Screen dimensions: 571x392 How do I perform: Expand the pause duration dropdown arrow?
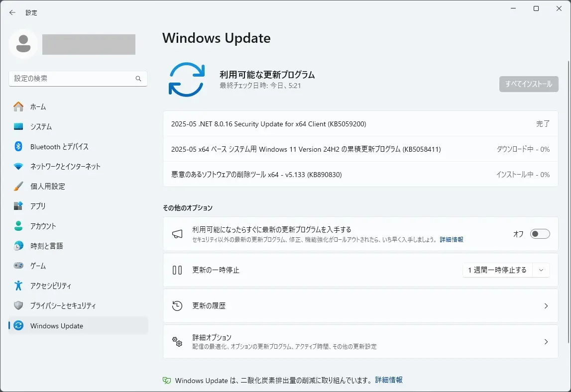[x=541, y=270]
